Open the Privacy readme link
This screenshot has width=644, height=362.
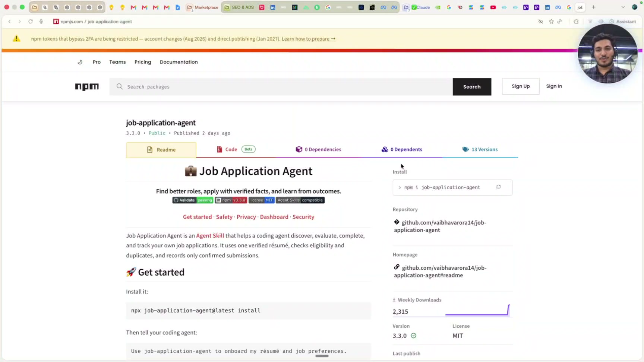pos(246,217)
